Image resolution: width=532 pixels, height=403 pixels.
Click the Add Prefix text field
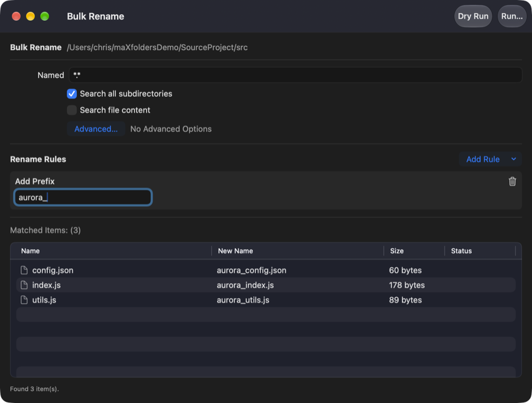tap(83, 197)
